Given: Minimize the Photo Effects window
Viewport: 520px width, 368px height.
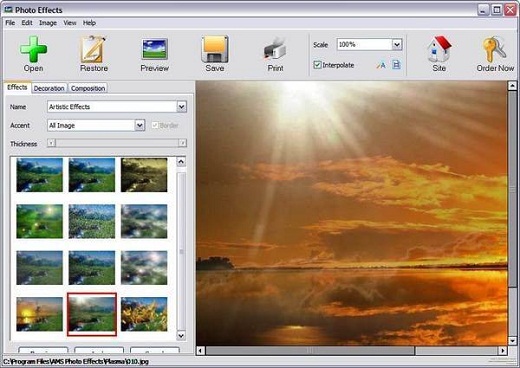Looking at the screenshot, I should [x=483, y=10].
